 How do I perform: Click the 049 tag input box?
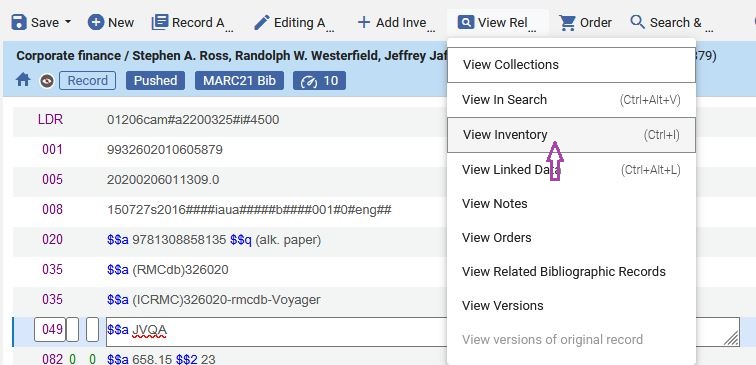pos(50,330)
